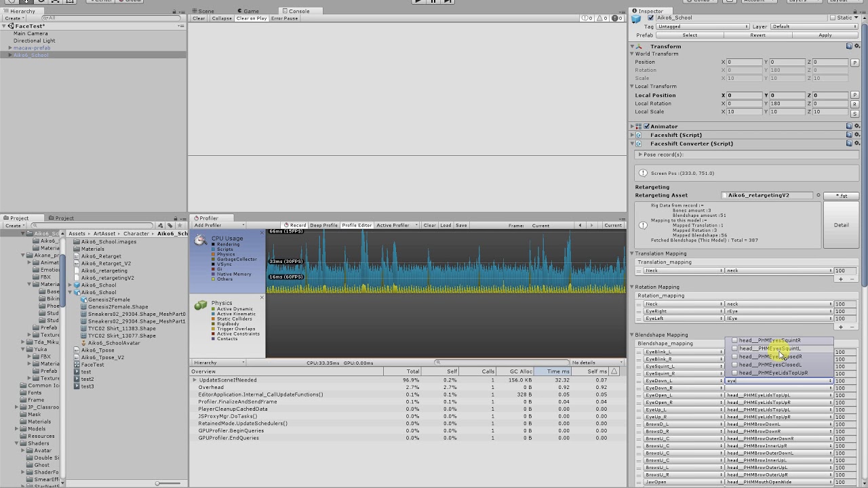Viewport: 868px width, 488px height.
Task: Disable the Animator component checkbox
Action: click(x=646, y=126)
